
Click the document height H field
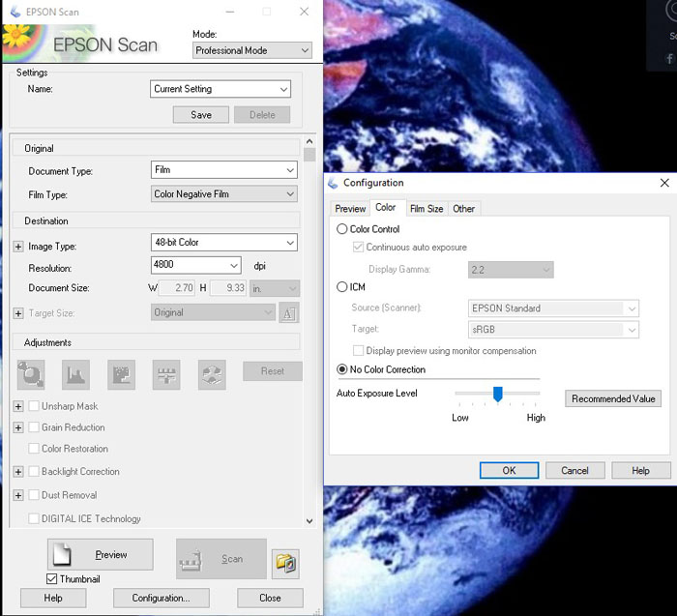[x=228, y=287]
